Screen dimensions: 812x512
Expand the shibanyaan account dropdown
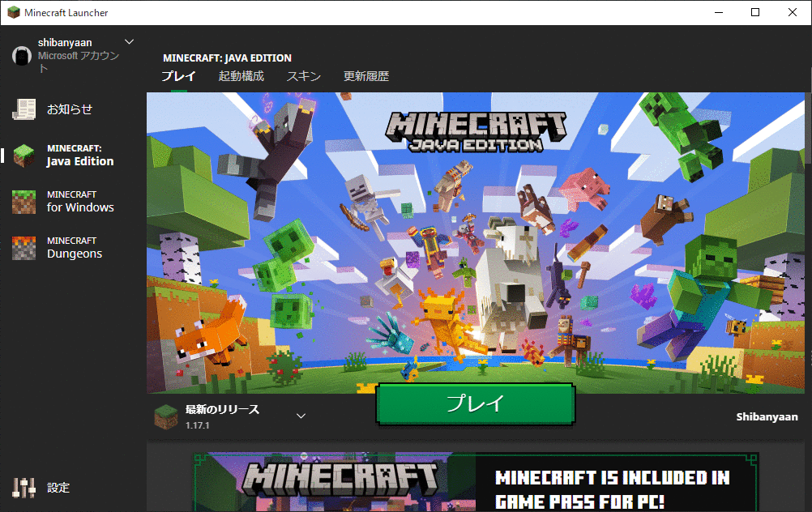point(128,41)
